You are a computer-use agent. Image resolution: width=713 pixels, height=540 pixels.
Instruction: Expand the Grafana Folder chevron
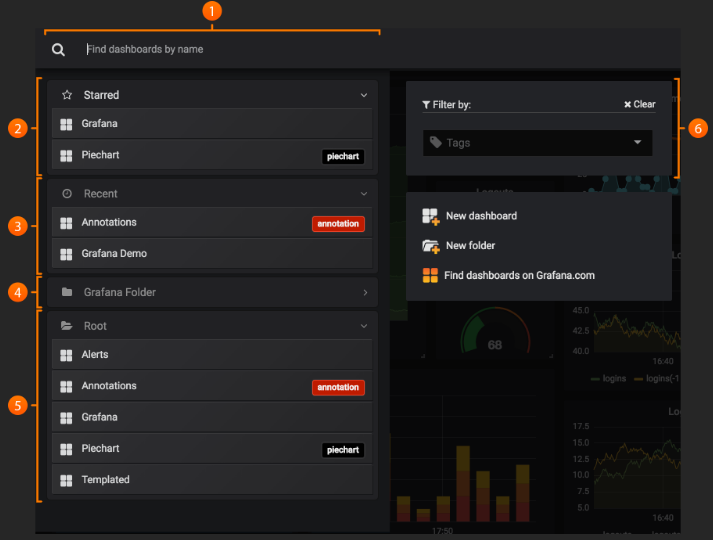tap(365, 293)
